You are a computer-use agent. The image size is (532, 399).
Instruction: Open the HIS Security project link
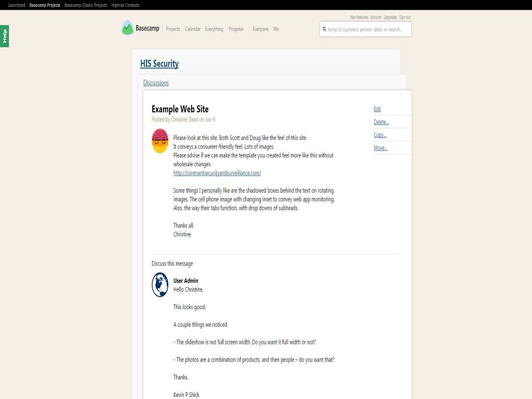click(159, 64)
